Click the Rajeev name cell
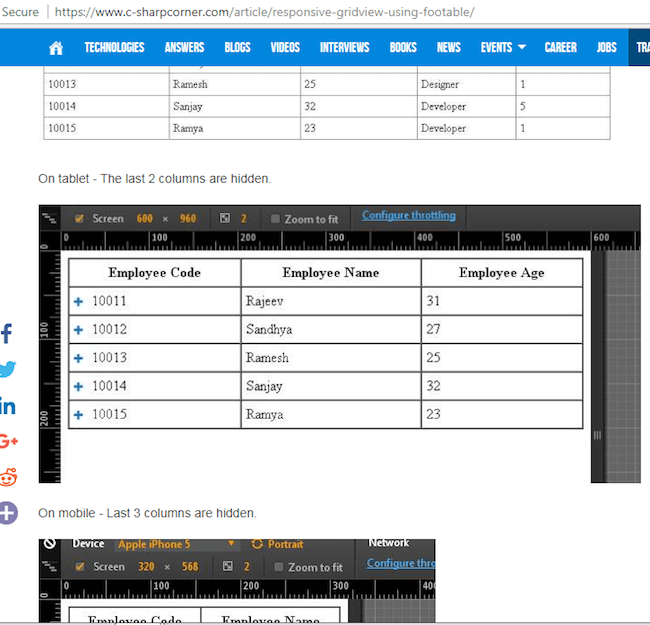 [x=331, y=301]
